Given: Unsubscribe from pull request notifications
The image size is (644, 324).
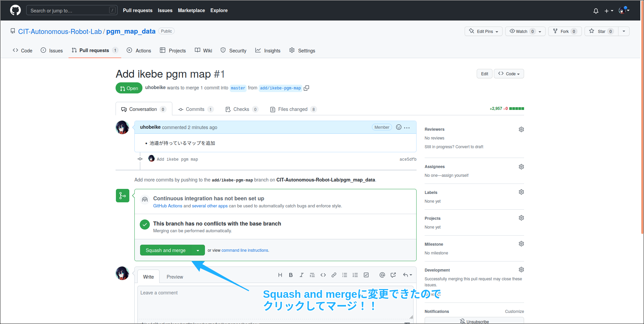Looking at the screenshot, I should pyautogui.click(x=474, y=321).
